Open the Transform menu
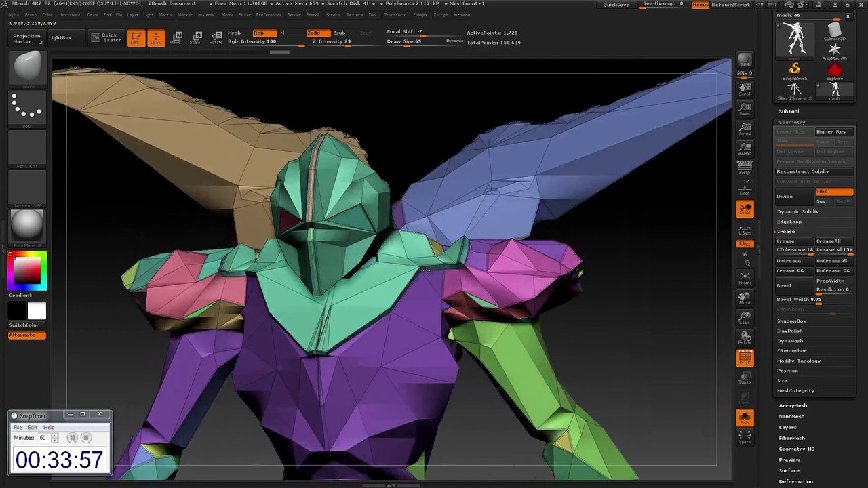 395,15
